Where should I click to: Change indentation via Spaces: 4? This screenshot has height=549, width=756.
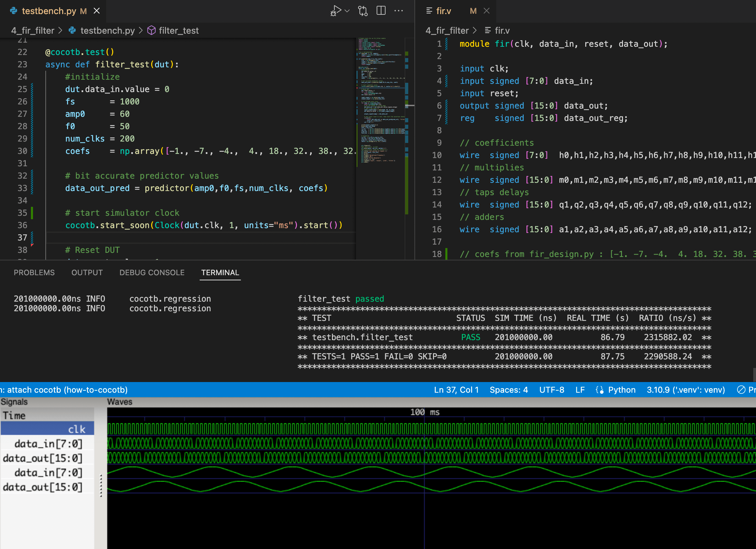point(509,390)
